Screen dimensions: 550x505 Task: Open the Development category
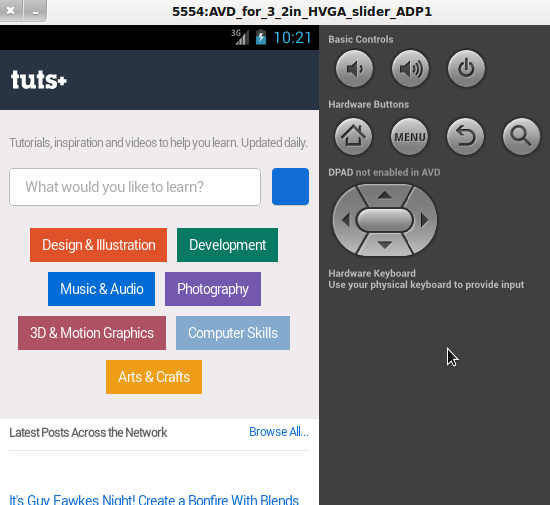click(x=228, y=245)
